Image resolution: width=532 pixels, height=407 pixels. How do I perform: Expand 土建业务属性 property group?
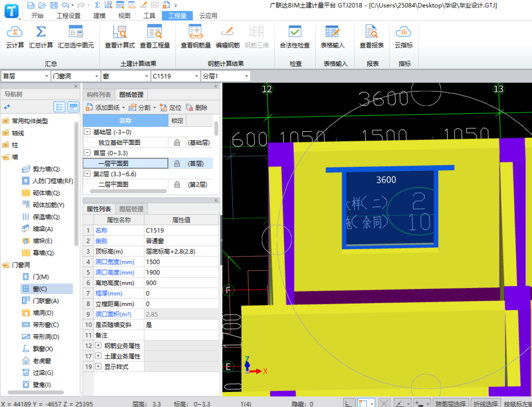click(x=98, y=356)
